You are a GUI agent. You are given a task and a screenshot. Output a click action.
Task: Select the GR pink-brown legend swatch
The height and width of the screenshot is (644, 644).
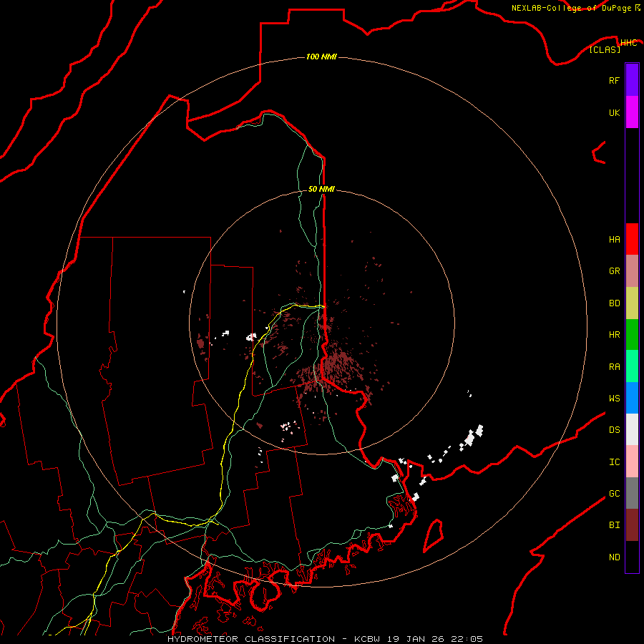pos(632,271)
